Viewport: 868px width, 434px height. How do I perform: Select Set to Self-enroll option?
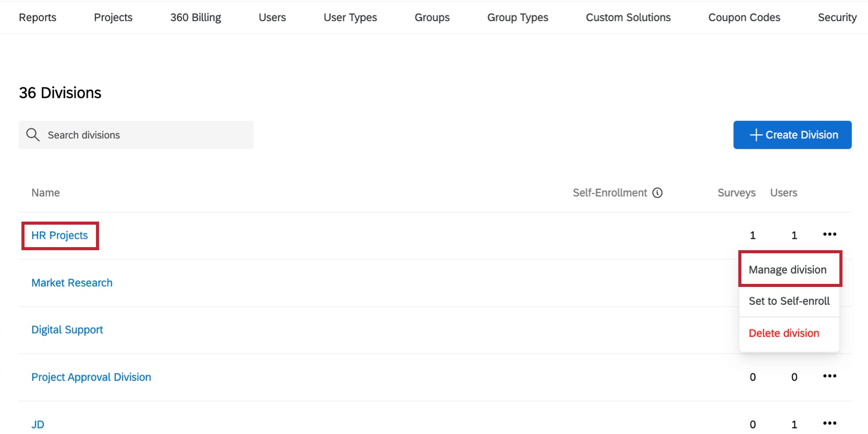[x=789, y=301]
